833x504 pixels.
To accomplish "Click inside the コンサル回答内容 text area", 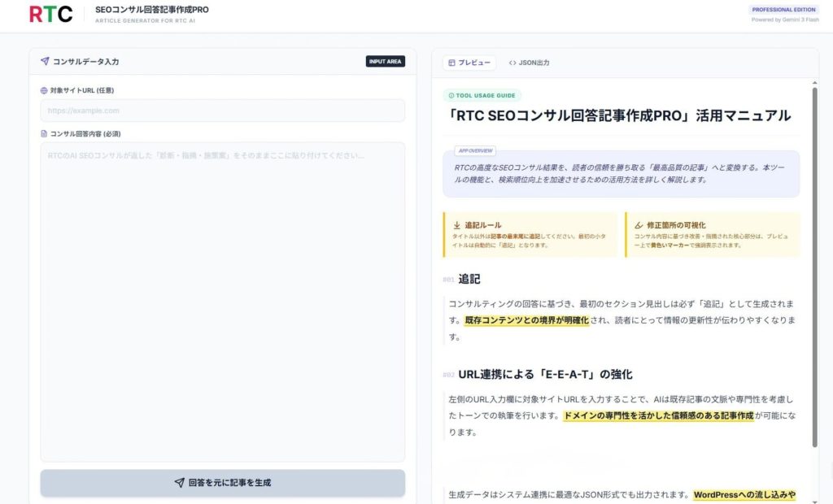I will point(222,301).
